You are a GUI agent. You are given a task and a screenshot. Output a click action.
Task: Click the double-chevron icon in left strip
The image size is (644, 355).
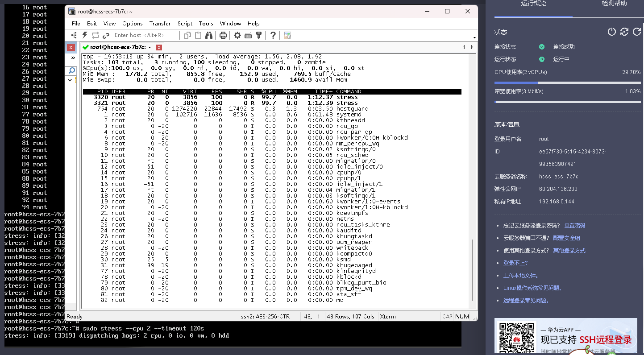pyautogui.click(x=73, y=58)
